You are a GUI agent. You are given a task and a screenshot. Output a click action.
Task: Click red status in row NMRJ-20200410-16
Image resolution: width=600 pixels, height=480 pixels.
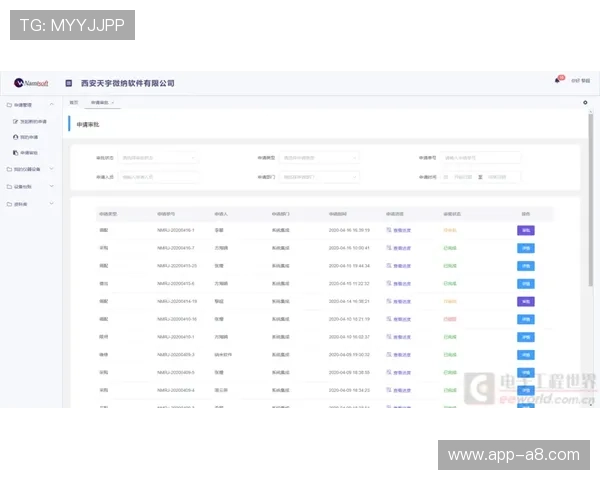pos(450,319)
